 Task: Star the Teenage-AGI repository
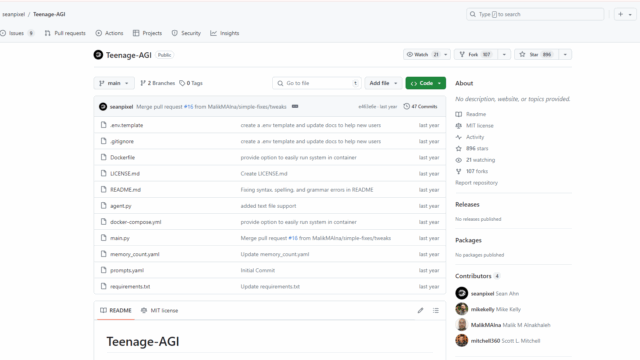pos(536,54)
